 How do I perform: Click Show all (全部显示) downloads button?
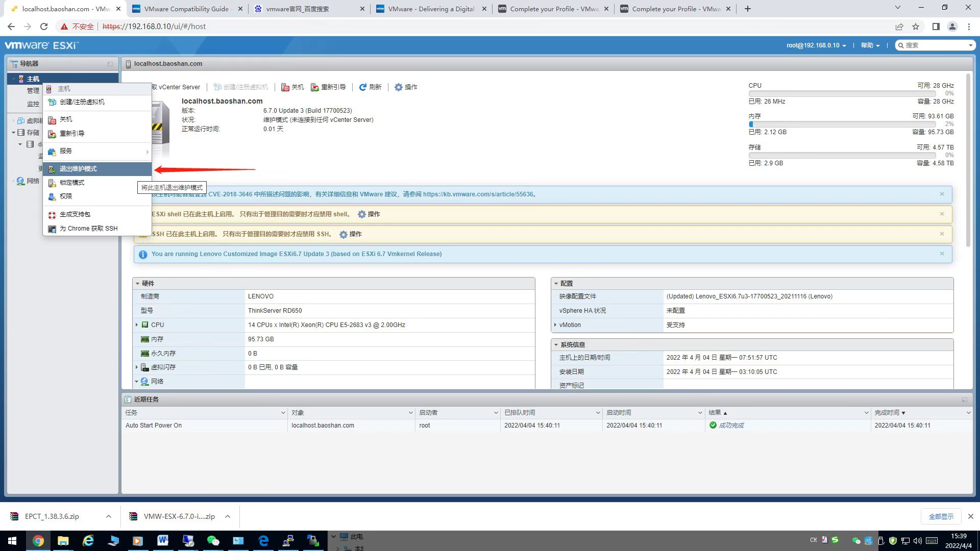(x=941, y=516)
